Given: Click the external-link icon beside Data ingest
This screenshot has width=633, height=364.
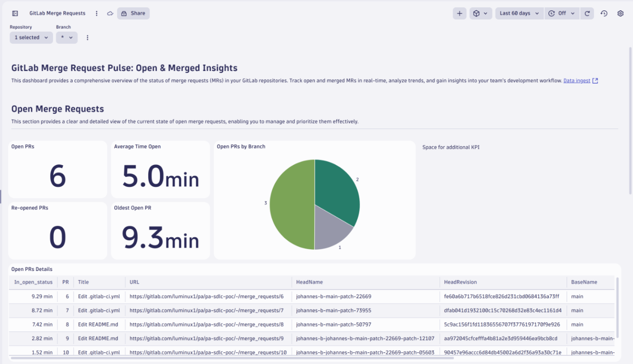Looking at the screenshot, I should click(594, 80).
